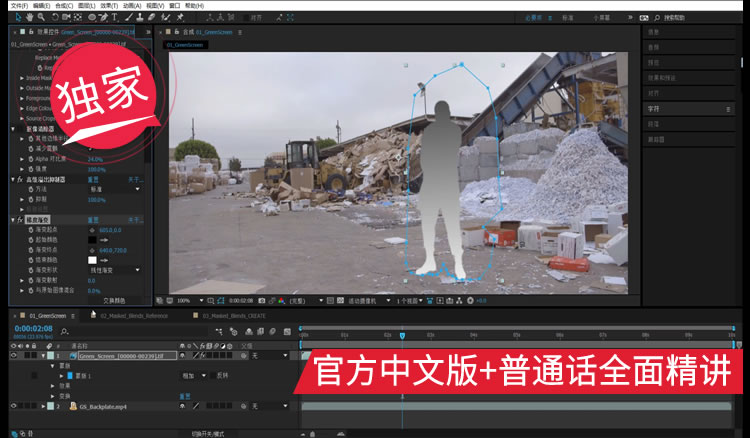Toggle the region of interest button
The height and width of the screenshot is (438, 750).
tap(330, 301)
